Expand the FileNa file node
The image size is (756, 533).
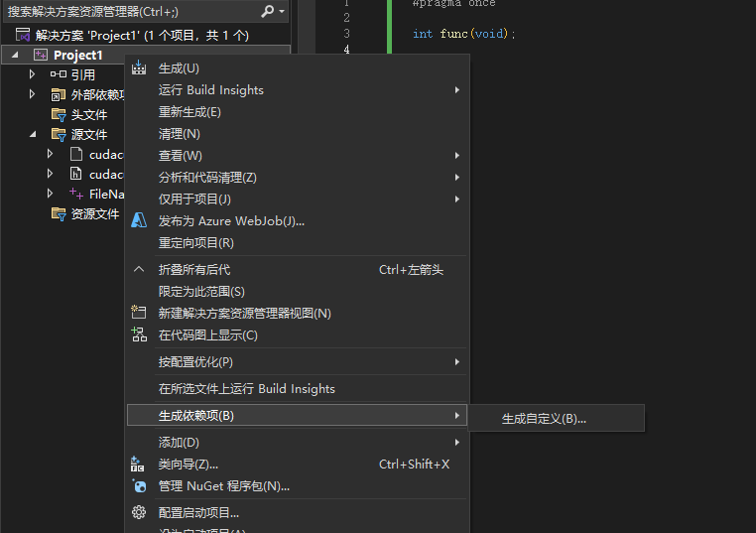pyautogui.click(x=50, y=194)
